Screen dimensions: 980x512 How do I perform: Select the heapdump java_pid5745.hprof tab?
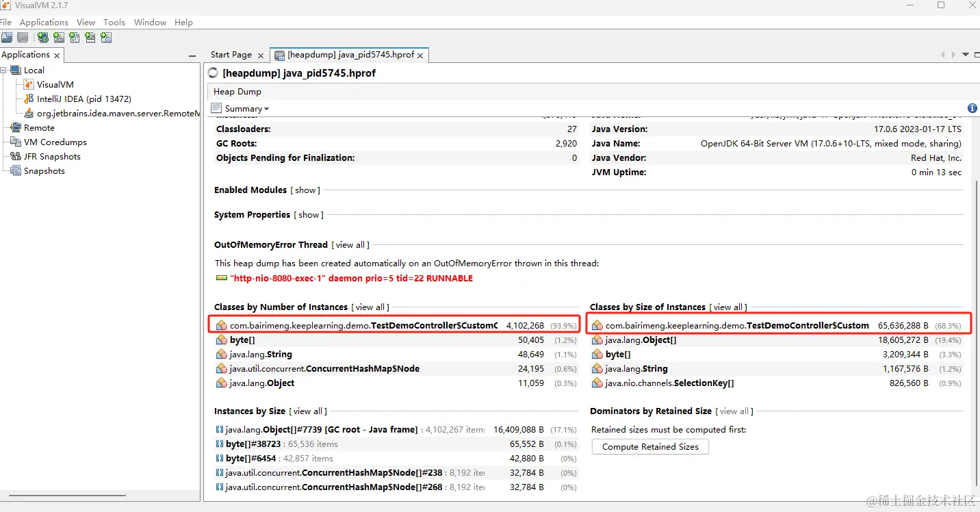coord(350,55)
